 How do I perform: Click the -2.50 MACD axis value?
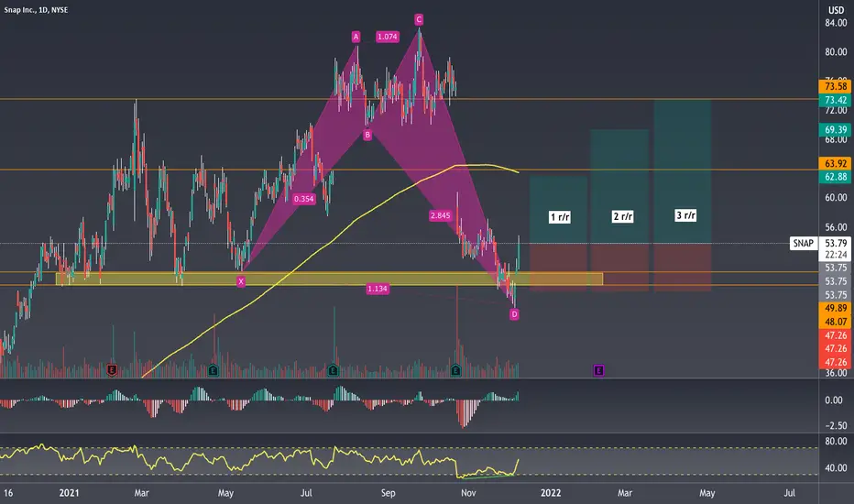click(836, 425)
